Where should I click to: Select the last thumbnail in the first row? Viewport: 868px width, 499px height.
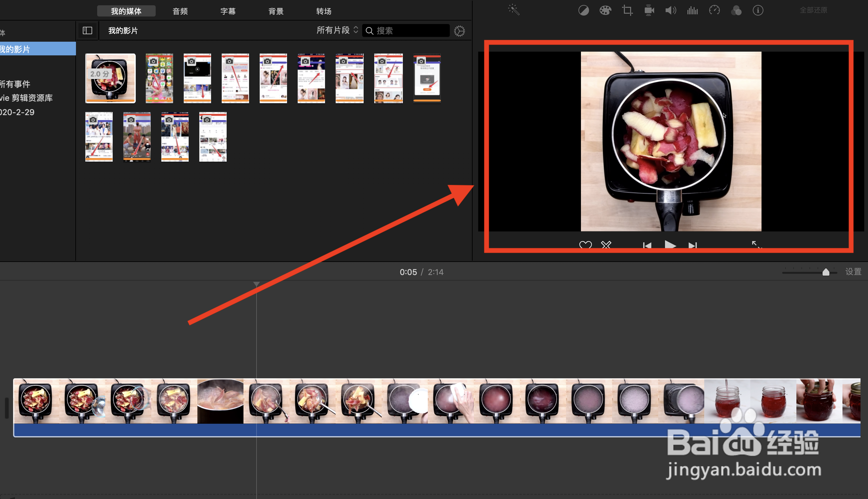click(x=427, y=78)
